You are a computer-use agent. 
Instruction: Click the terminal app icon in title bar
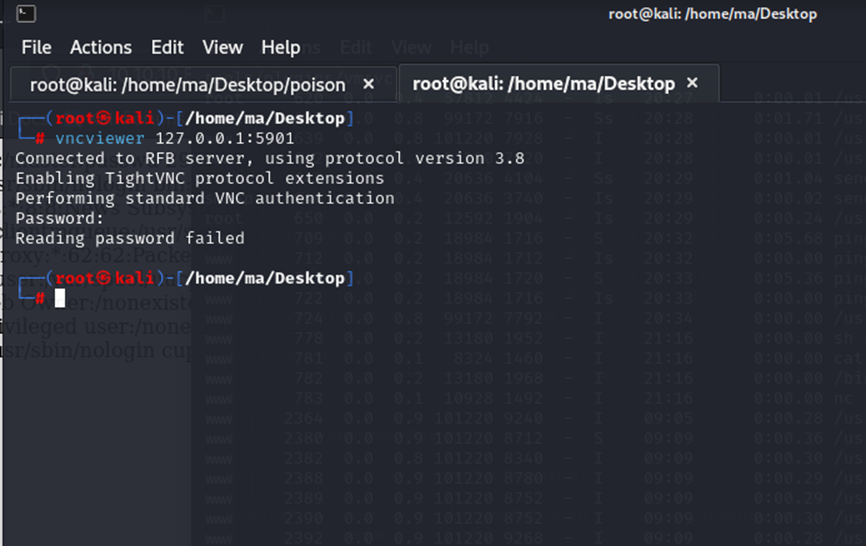click(28, 14)
